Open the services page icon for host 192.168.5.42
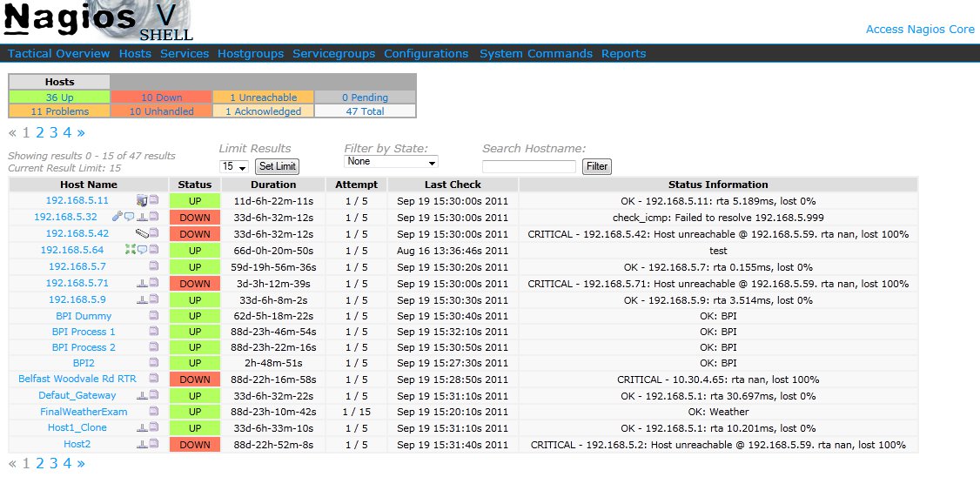 [154, 233]
